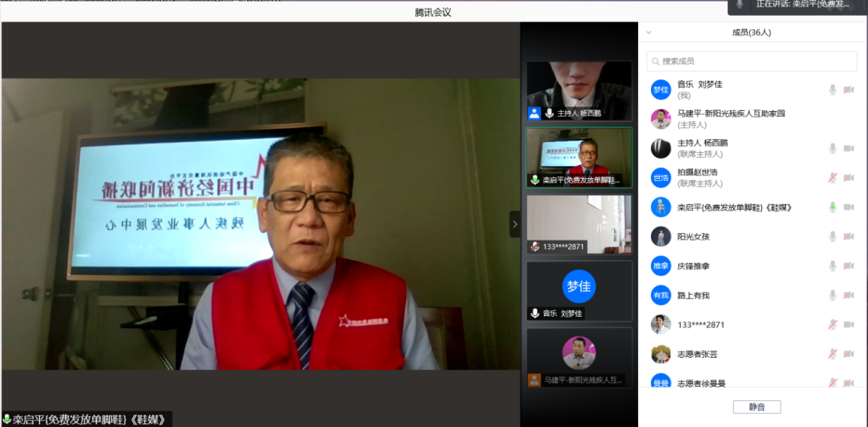Click orange host icon on 马建平 video tile
Viewport: 868px width, 427px height.
[534, 379]
